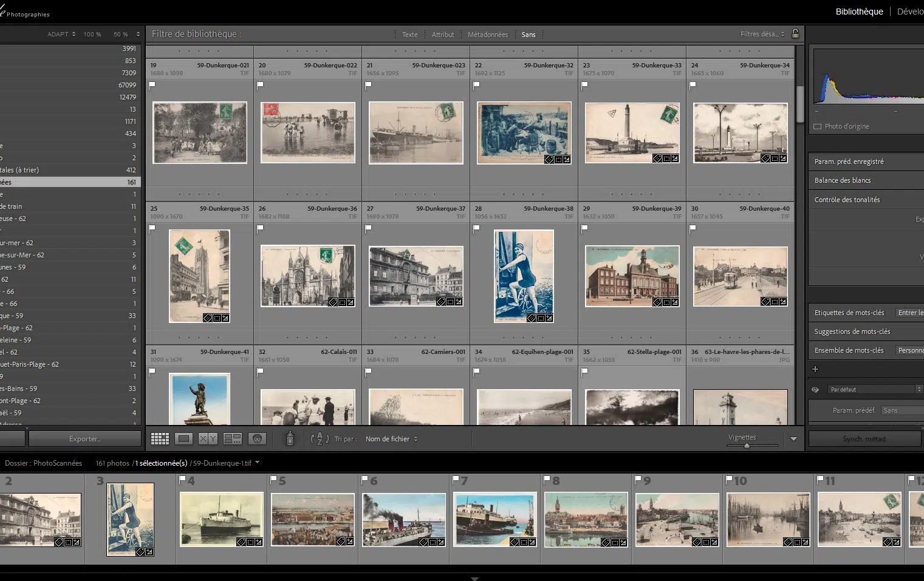
Task: Toggle flag on 59-Dunkerque-021 cell
Action: tap(152, 85)
